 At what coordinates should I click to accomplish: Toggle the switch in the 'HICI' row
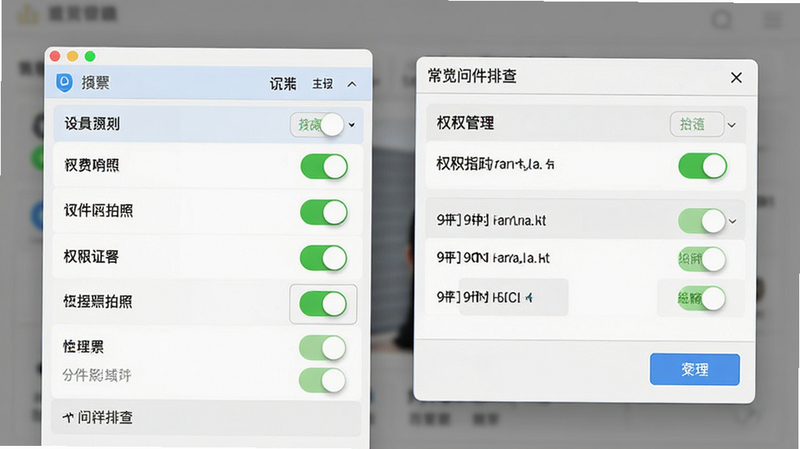702,298
